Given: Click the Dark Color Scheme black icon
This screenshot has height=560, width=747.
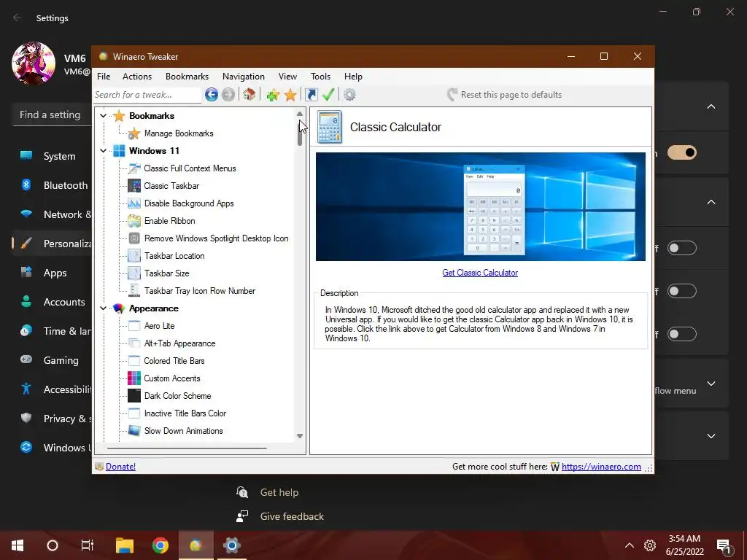Looking at the screenshot, I should pyautogui.click(x=134, y=396).
